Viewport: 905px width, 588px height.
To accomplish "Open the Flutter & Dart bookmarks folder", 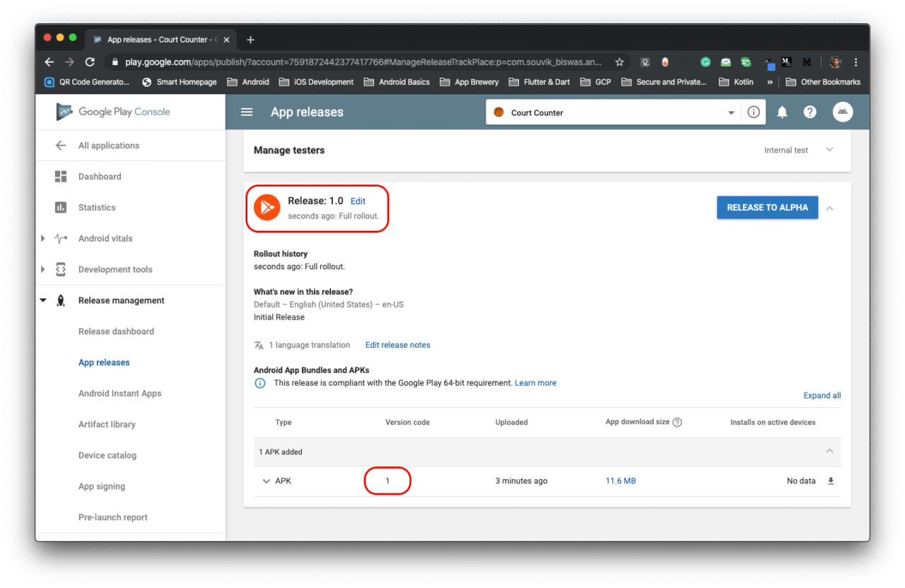I will 539,82.
